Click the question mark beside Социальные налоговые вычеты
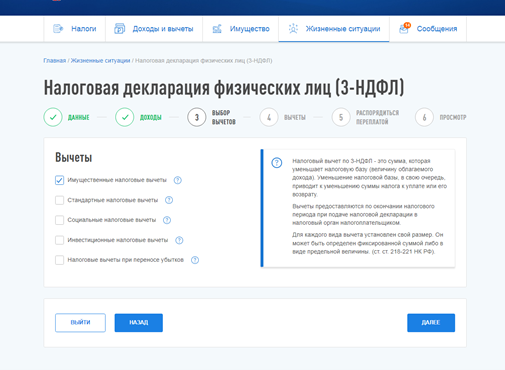The width and height of the screenshot is (505, 370). pyautogui.click(x=167, y=220)
